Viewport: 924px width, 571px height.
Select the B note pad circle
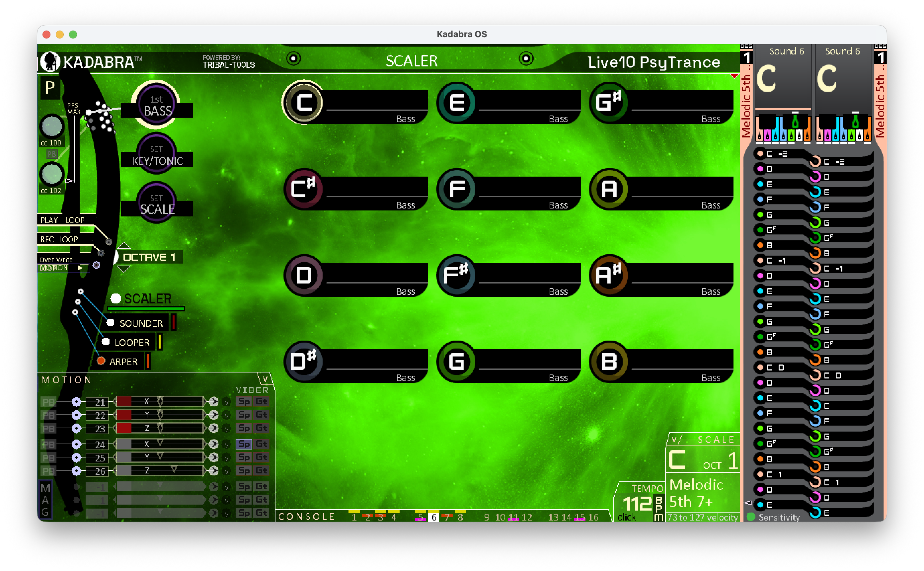point(609,362)
